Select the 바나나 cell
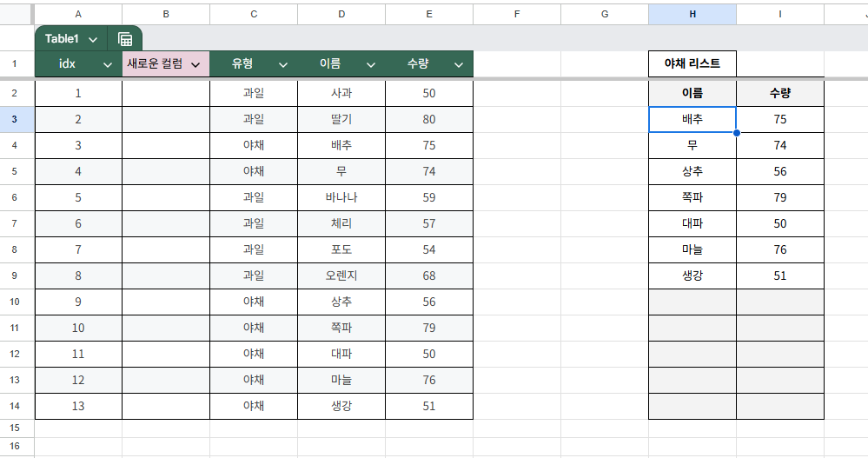 pyautogui.click(x=341, y=197)
